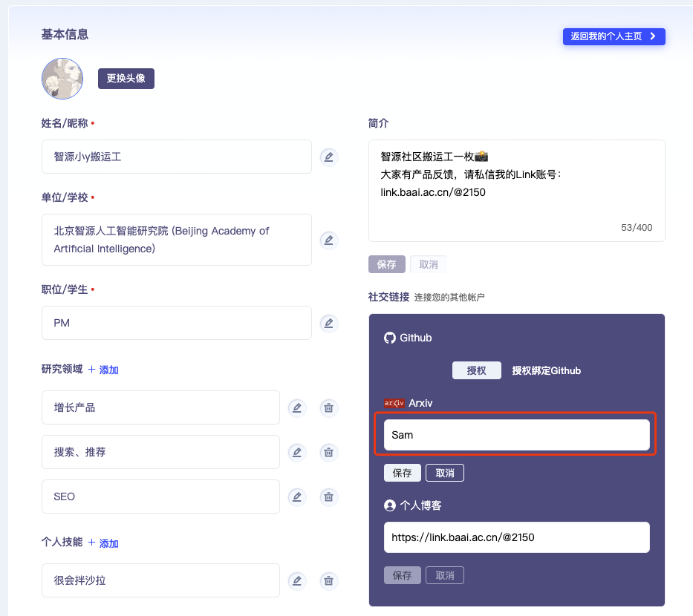The width and height of the screenshot is (693, 616).
Task: Click the edit pencil beside 姓名/昵称 field
Action: click(329, 157)
